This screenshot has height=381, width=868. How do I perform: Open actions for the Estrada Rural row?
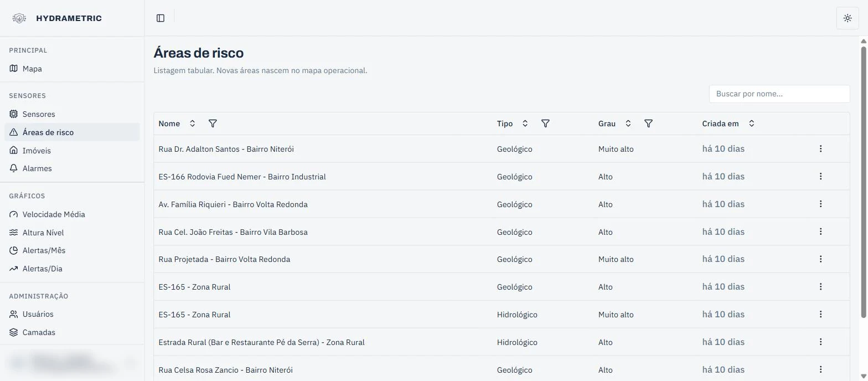coord(820,342)
